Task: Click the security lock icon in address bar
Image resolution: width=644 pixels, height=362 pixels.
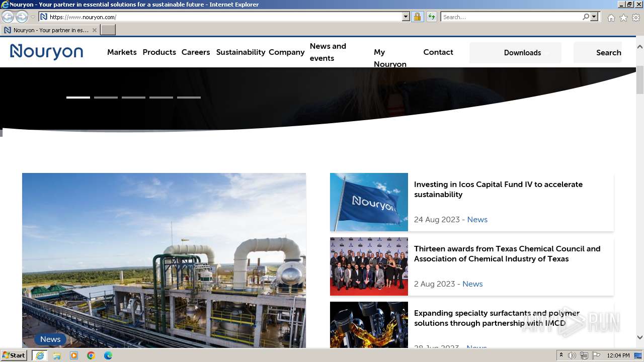Action: [x=417, y=17]
